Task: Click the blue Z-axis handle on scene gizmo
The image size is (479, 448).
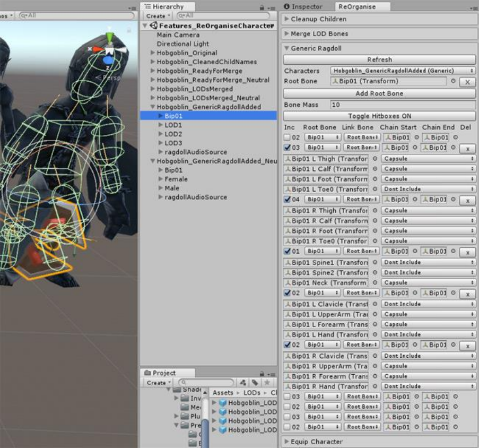Action: (109, 60)
